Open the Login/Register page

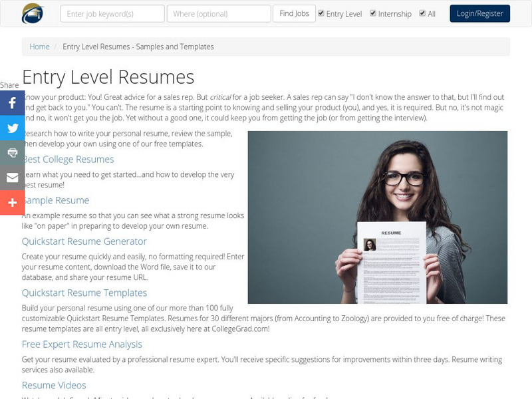[479, 13]
